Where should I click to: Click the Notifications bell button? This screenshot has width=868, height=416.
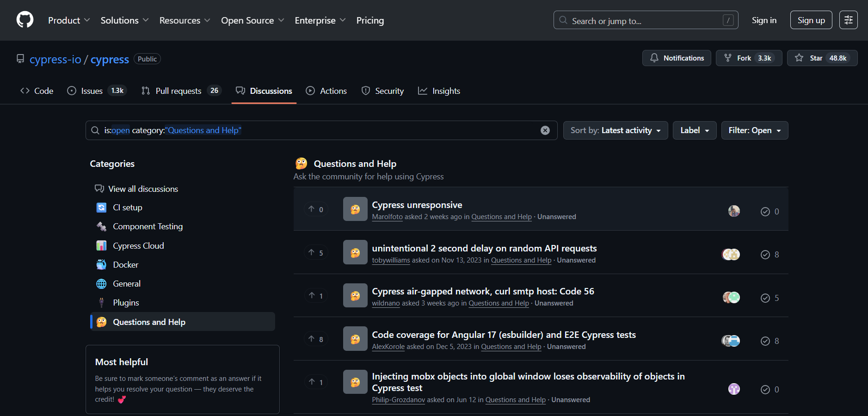point(677,58)
